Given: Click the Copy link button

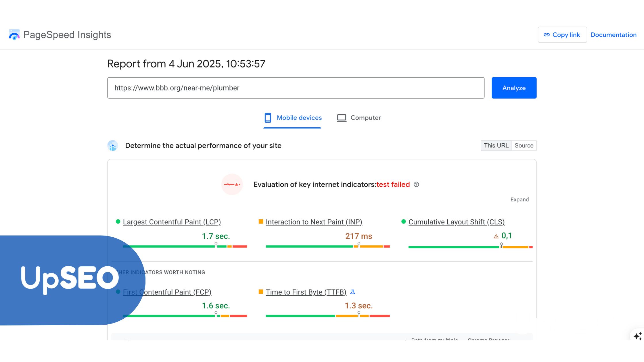Looking at the screenshot, I should (x=562, y=35).
